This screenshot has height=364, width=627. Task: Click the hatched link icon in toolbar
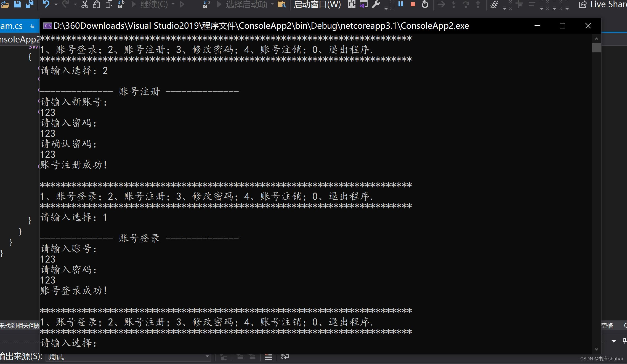(x=494, y=4)
